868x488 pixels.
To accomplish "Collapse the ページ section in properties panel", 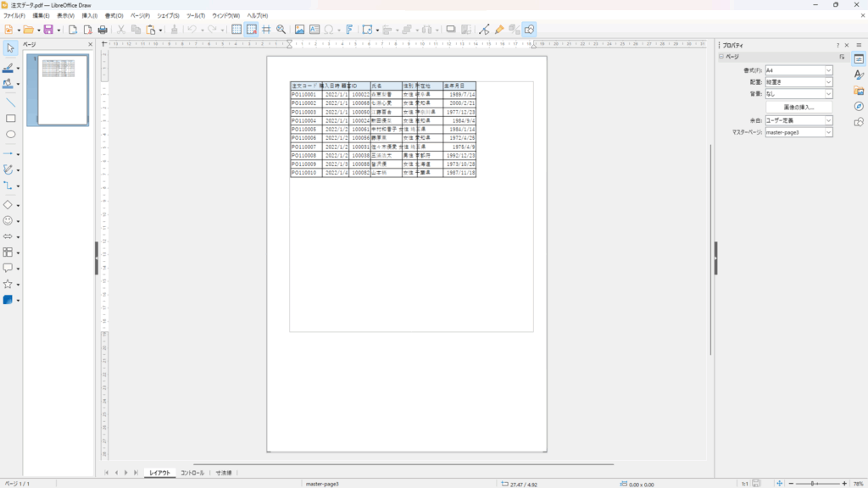I will pyautogui.click(x=721, y=57).
